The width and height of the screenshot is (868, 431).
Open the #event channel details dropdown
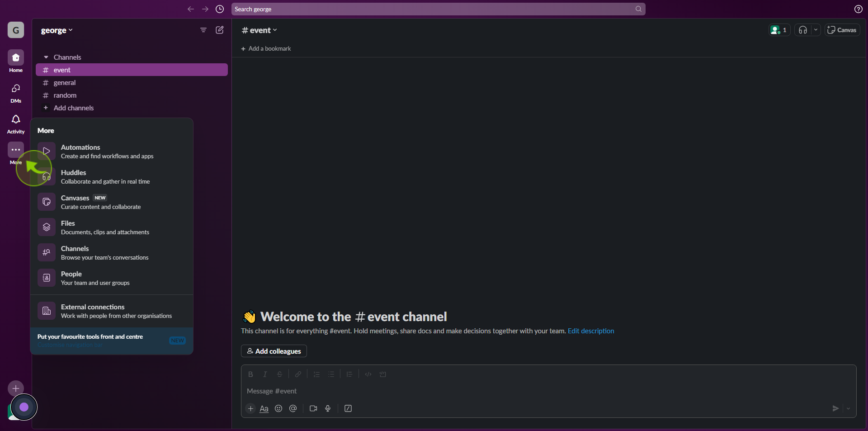[x=259, y=30]
